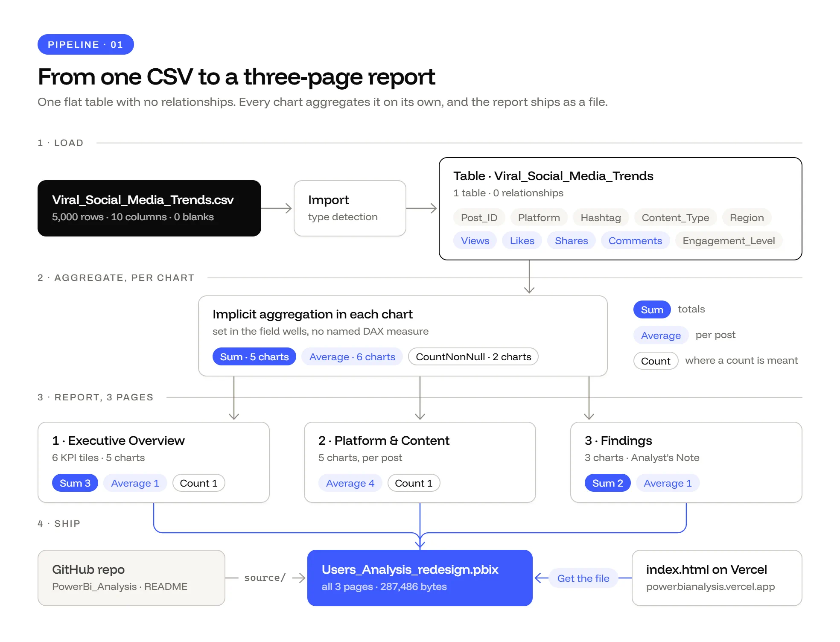Click Average 4 in Platform & Content

coord(350,483)
